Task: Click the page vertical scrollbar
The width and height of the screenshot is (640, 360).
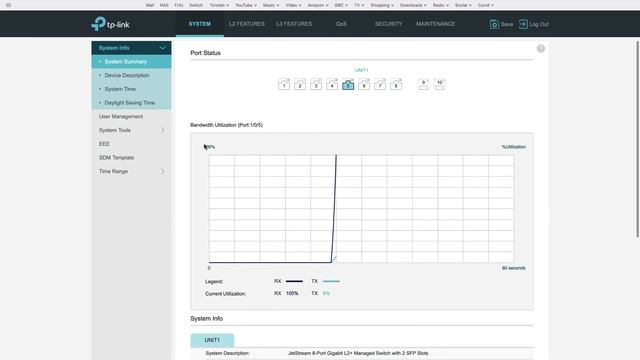Action: (x=638, y=139)
